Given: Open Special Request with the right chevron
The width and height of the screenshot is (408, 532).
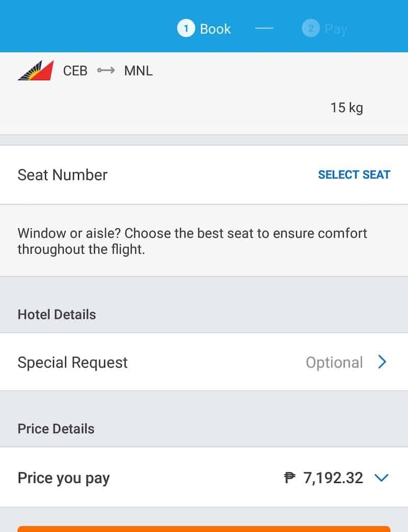Looking at the screenshot, I should [x=382, y=362].
